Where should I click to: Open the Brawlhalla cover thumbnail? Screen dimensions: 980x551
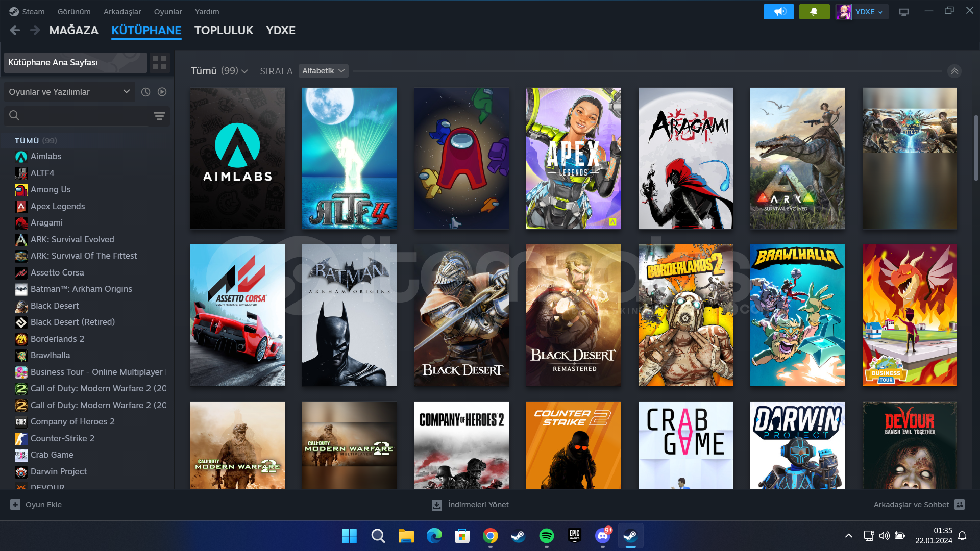[x=797, y=315]
